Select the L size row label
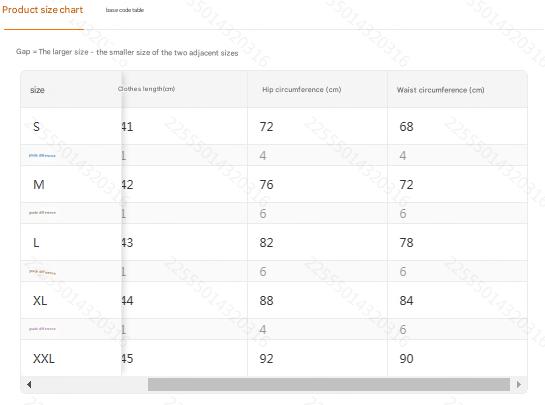Image resolution: width=545 pixels, height=405 pixels. 36,243
